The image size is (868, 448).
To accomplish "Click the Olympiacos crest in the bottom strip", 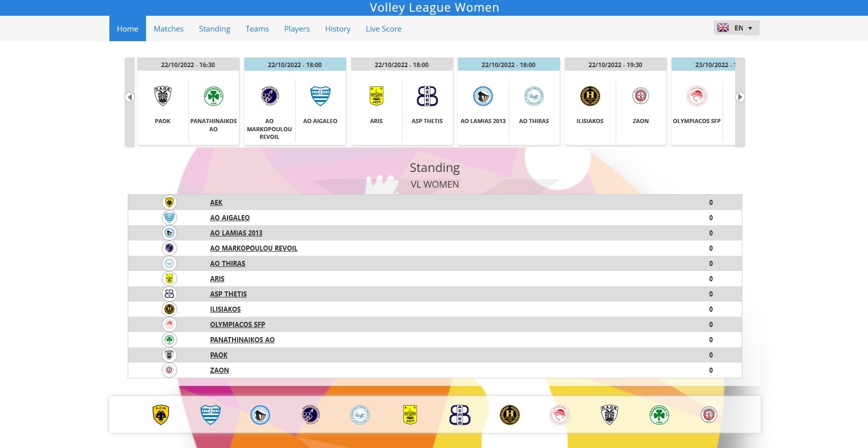I will point(560,415).
